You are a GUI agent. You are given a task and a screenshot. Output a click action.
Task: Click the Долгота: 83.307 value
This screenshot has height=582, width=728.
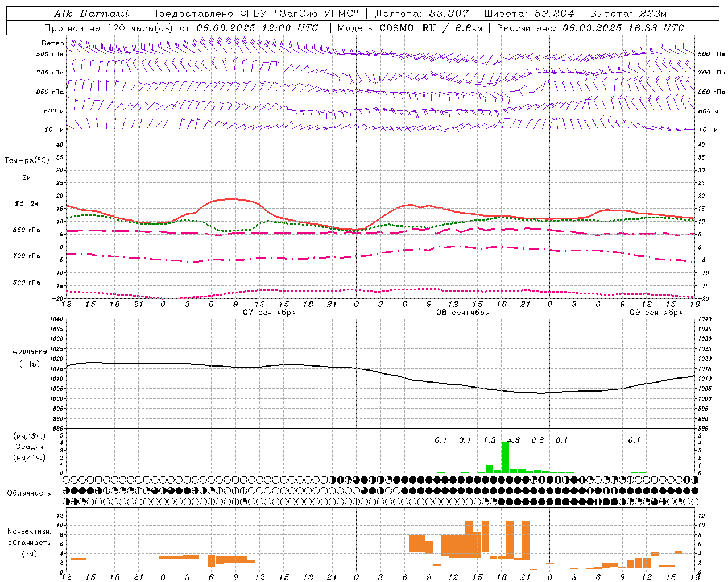422,14
